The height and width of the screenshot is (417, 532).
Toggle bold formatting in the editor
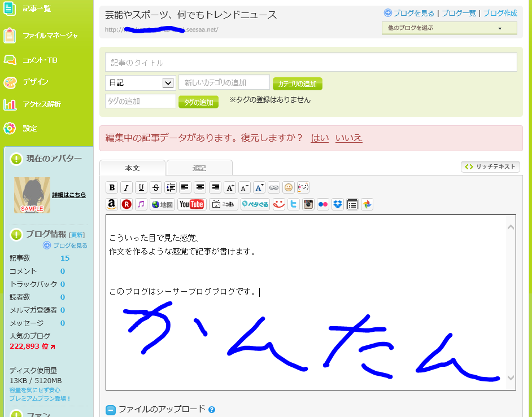tap(111, 187)
